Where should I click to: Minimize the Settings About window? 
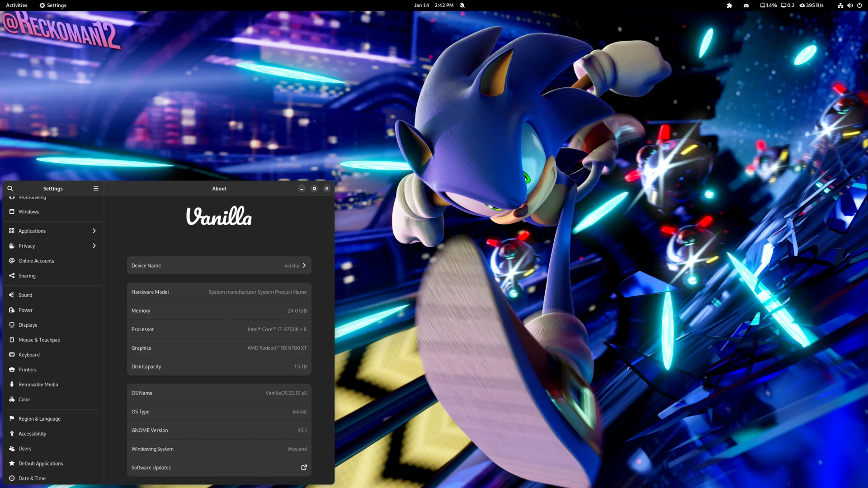point(302,188)
